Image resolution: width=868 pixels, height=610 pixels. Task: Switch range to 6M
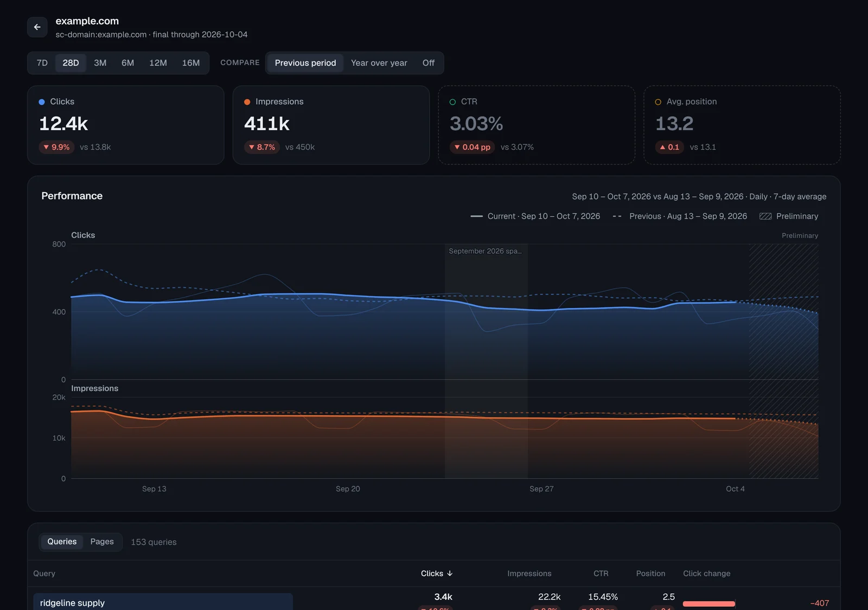[127, 63]
